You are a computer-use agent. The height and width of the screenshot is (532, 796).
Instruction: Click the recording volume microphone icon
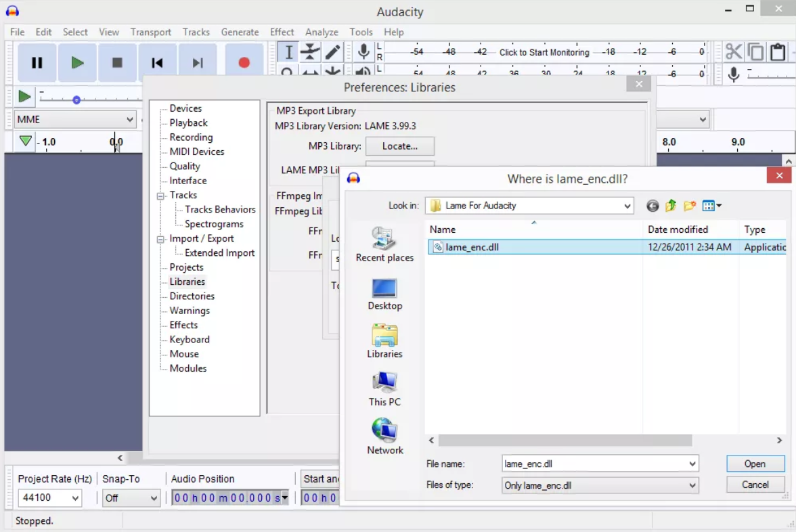[x=734, y=74]
